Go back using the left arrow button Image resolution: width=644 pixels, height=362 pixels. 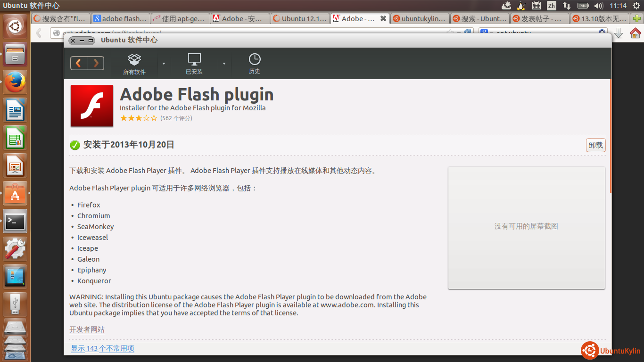(x=79, y=63)
